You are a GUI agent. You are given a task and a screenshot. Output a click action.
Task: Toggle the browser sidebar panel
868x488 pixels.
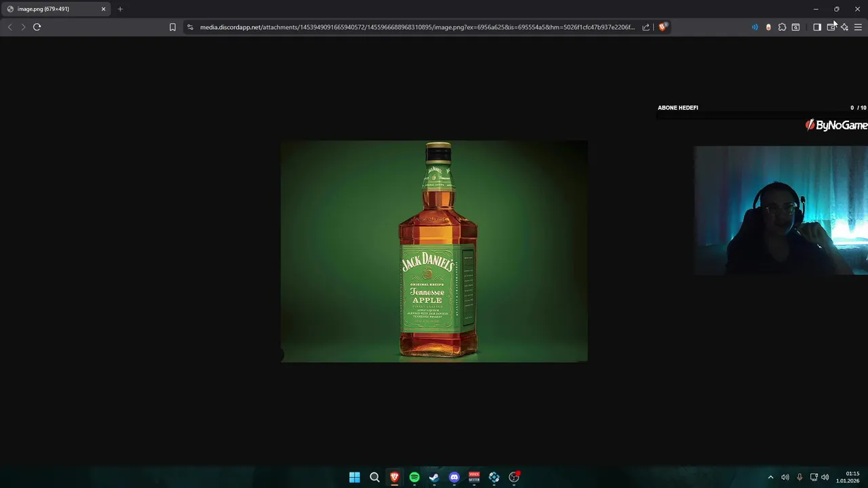pyautogui.click(x=817, y=27)
